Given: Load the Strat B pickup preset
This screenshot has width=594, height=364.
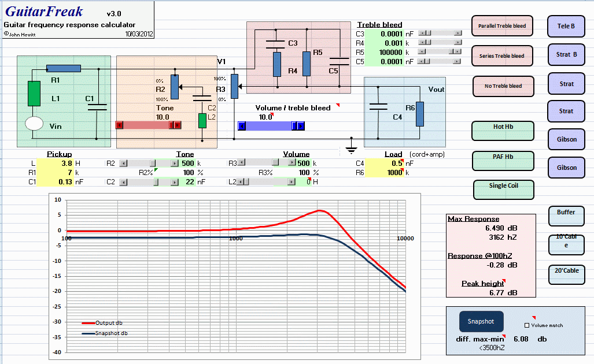Looking at the screenshot, I should [x=566, y=54].
